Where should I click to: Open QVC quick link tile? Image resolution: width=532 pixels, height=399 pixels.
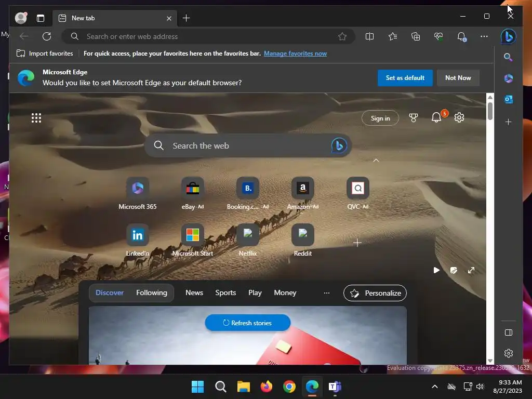(x=357, y=193)
